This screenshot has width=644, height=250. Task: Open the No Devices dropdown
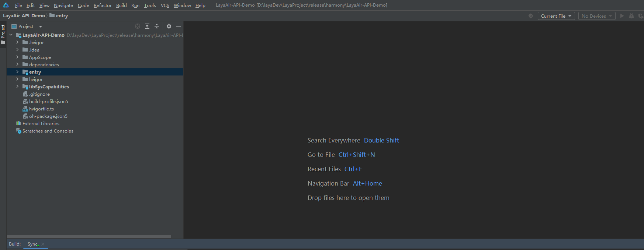pyautogui.click(x=596, y=16)
